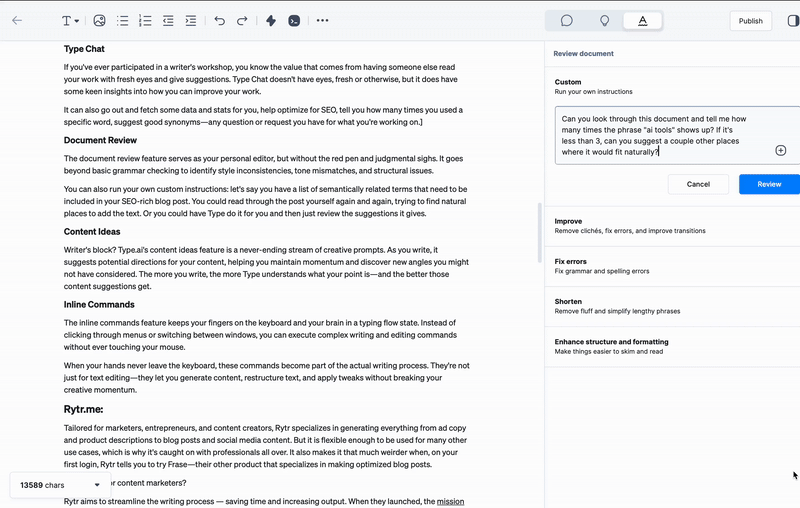Image resolution: width=800 pixels, height=508 pixels.
Task: Click the 'Content Ideas' heading
Action: coord(92,232)
